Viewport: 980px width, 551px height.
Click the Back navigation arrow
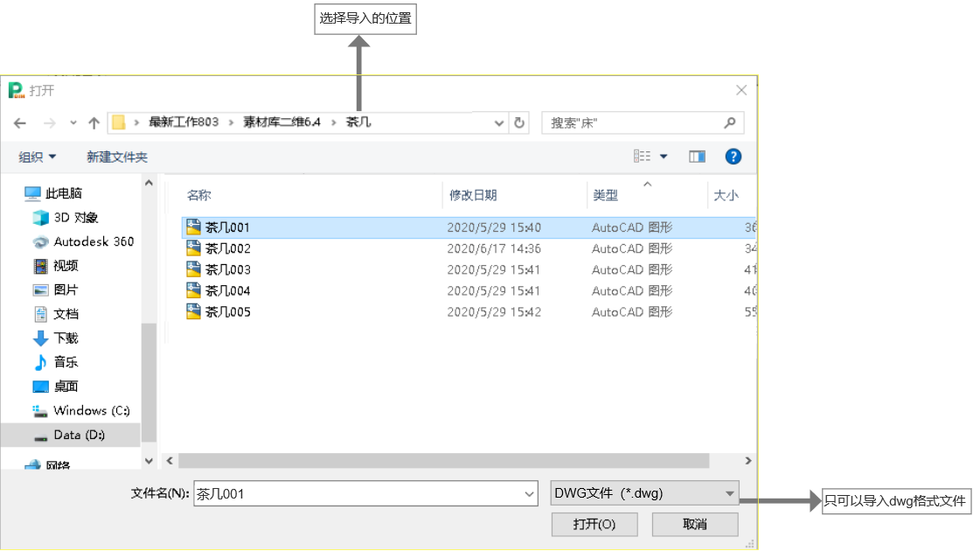(x=20, y=123)
